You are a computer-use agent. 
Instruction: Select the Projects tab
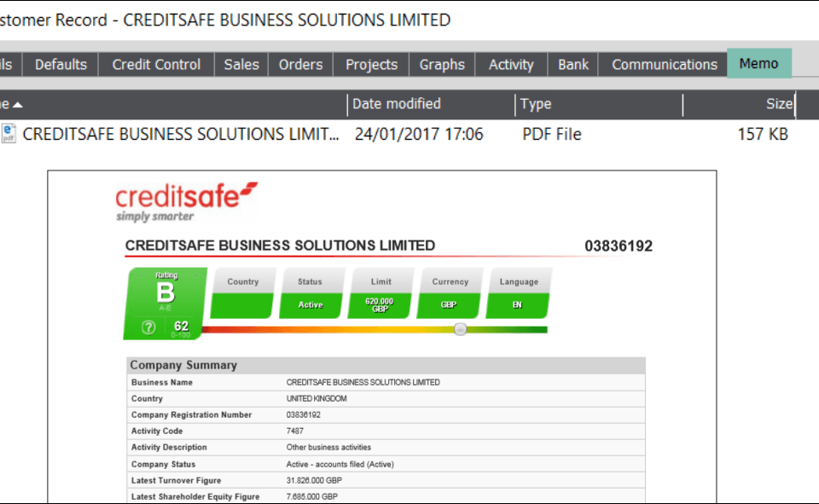pyautogui.click(x=371, y=64)
